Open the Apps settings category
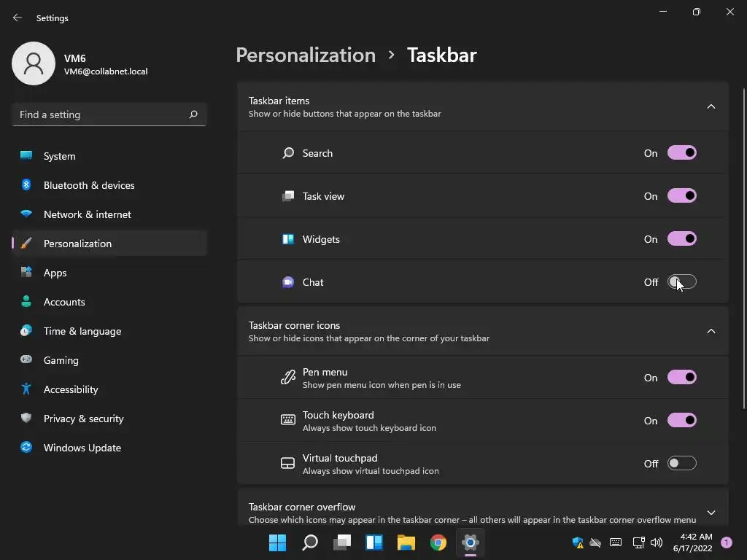747x560 pixels. click(109, 273)
